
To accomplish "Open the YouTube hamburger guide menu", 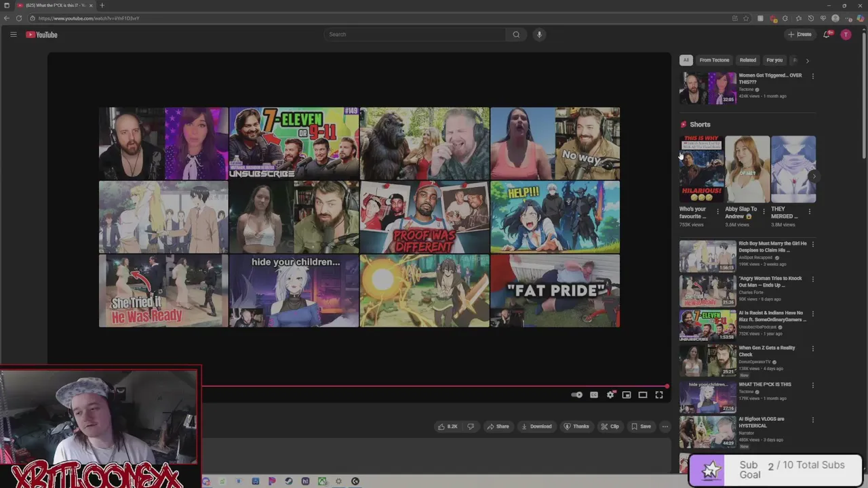I will [x=13, y=35].
